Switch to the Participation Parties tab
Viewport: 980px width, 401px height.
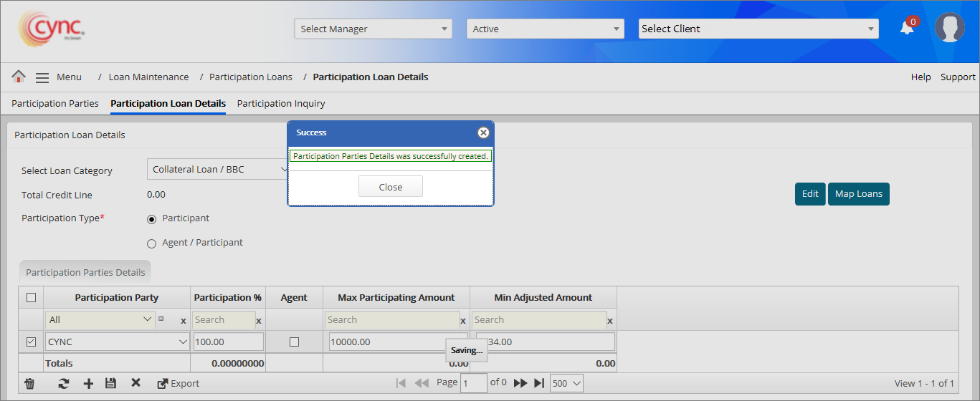pyautogui.click(x=55, y=103)
